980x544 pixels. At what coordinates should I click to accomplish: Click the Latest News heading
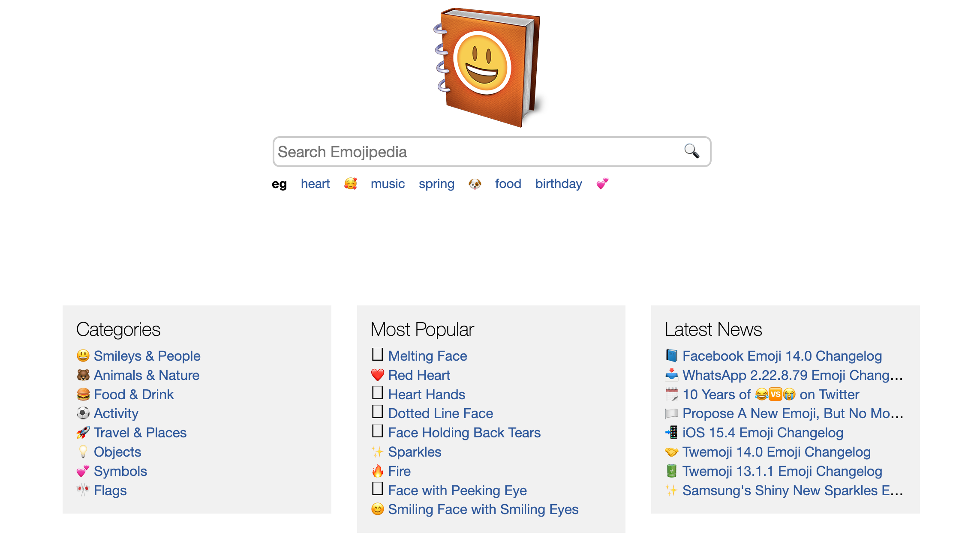click(713, 329)
